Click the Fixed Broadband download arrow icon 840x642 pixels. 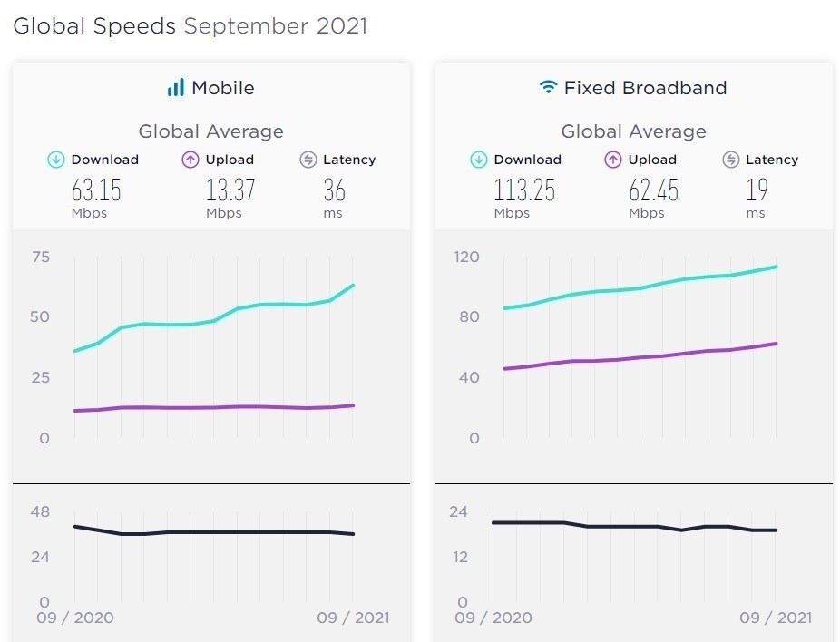[x=478, y=160]
